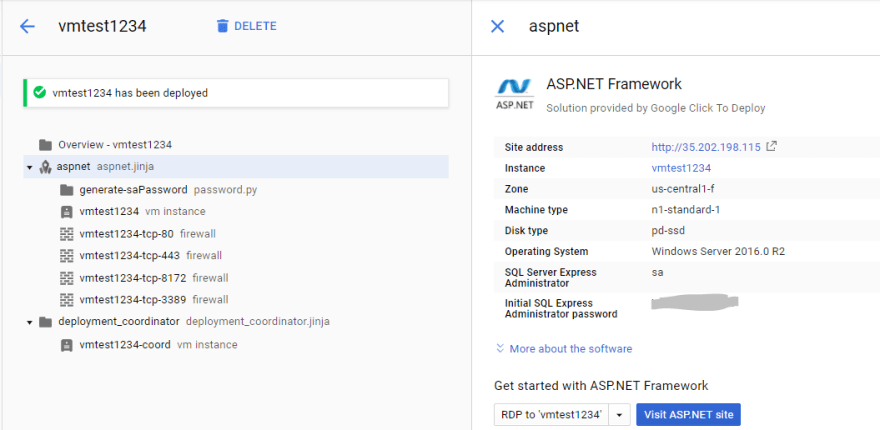Click SQL administrator value sa
This screenshot has width=880, height=430.
coord(657,272)
